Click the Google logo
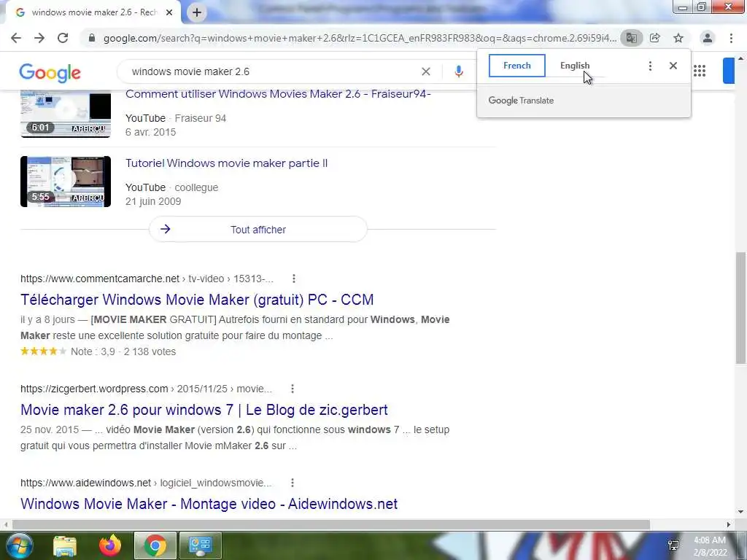Viewport: 747px width, 560px height. 50,73
